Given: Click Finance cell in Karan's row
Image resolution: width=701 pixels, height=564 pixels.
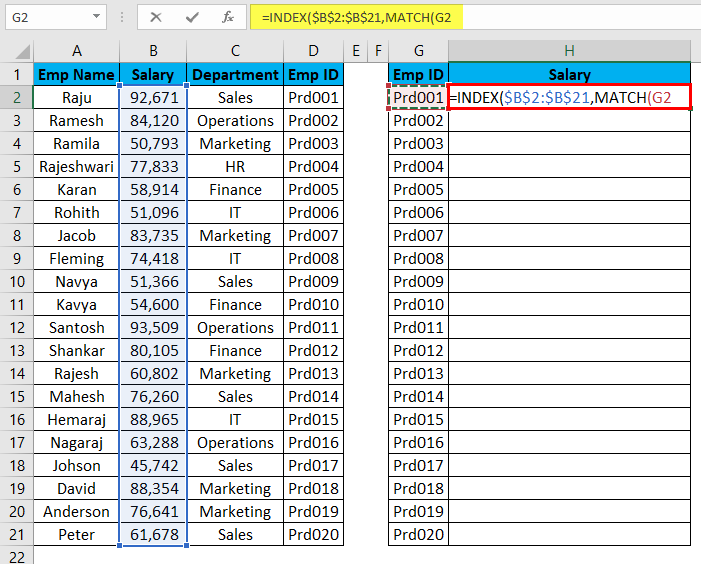Looking at the screenshot, I should click(235, 189).
